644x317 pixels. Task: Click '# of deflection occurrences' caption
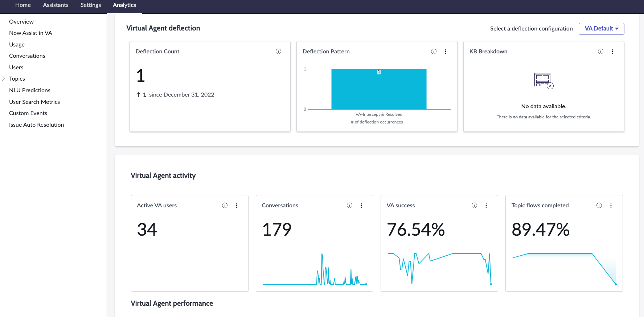coord(377,122)
